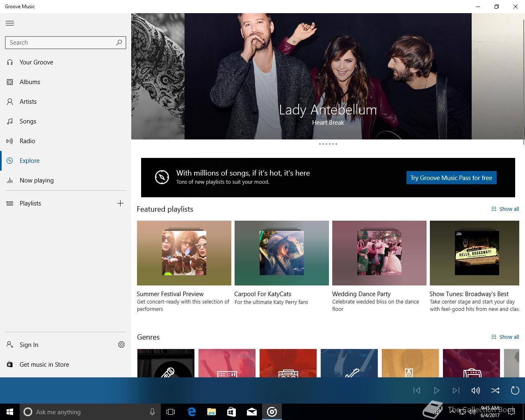Open the electric guitar genre tile
The height and width of the screenshot is (420, 525).
coord(349,363)
